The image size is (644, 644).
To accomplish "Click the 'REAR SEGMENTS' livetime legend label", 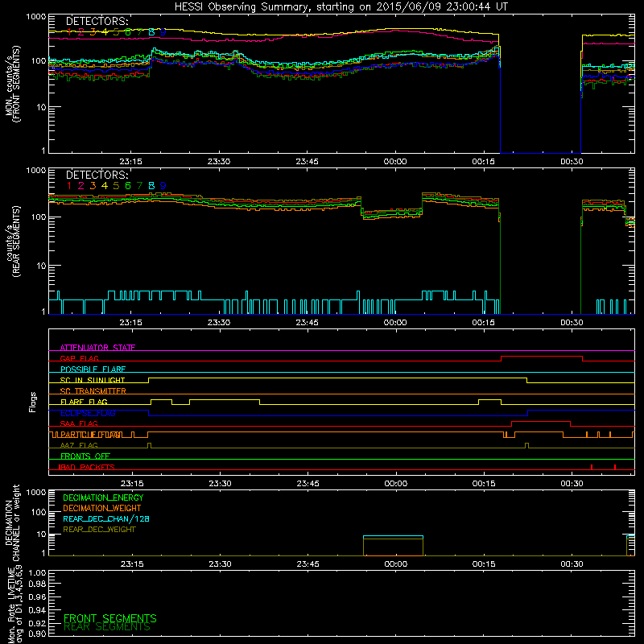I will tap(107, 627).
